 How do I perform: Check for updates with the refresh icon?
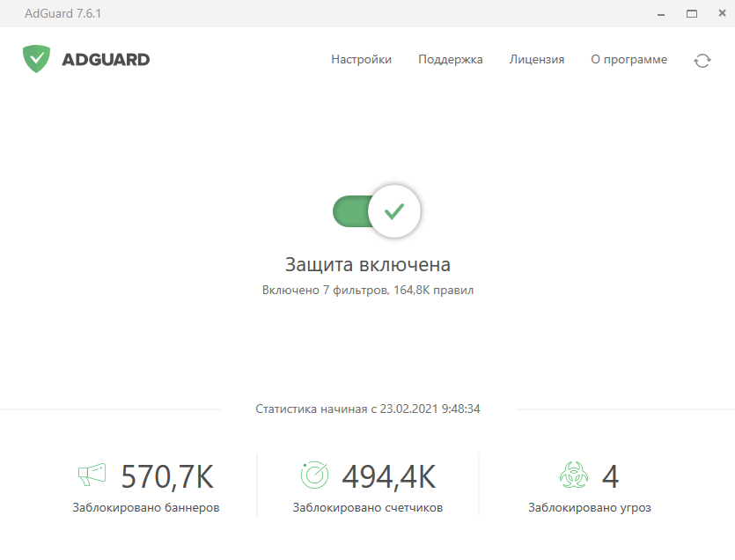pos(702,61)
